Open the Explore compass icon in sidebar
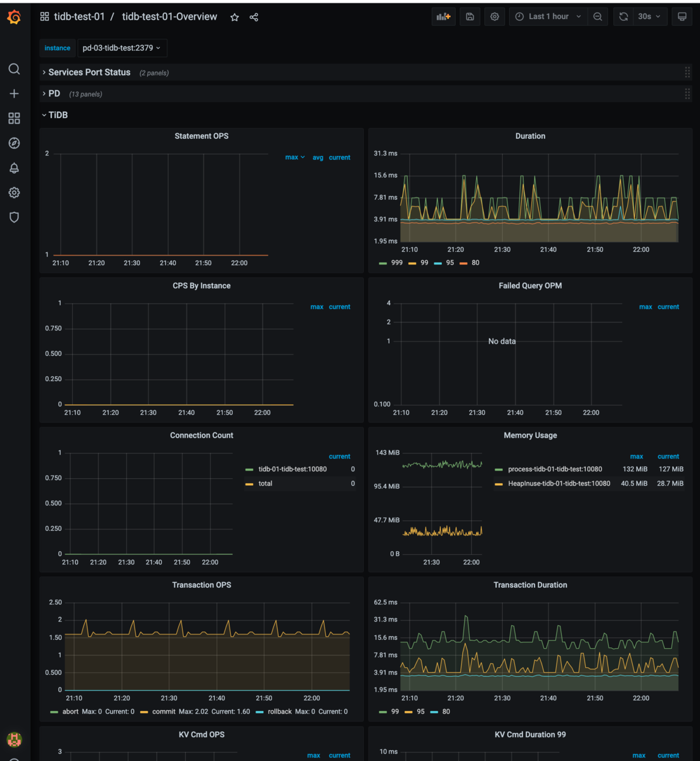 pyautogui.click(x=14, y=143)
